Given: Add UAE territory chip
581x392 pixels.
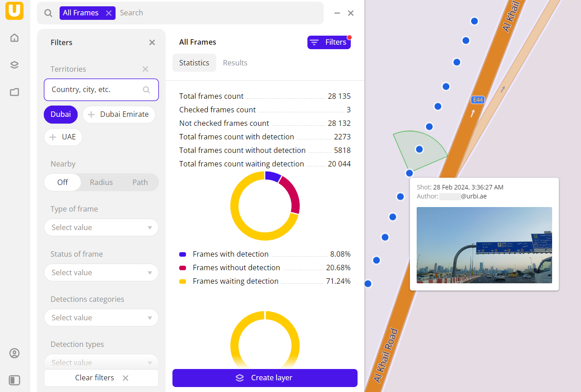Looking at the screenshot, I should tap(63, 137).
